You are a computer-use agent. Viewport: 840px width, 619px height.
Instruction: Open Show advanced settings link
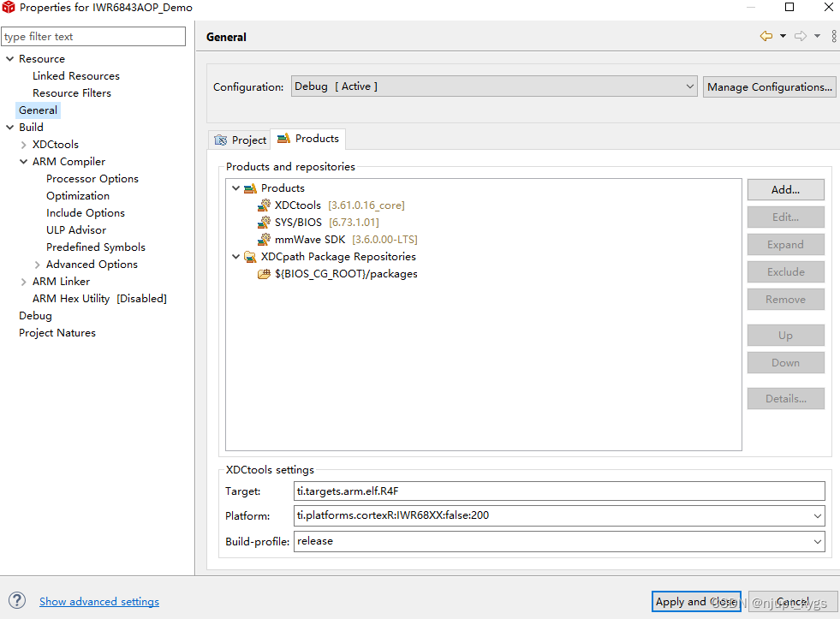(99, 601)
